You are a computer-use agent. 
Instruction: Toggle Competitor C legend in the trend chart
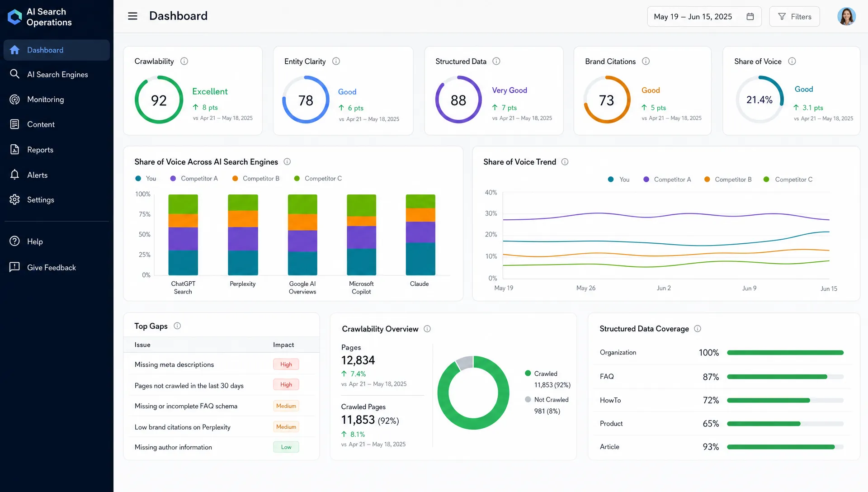click(x=788, y=180)
